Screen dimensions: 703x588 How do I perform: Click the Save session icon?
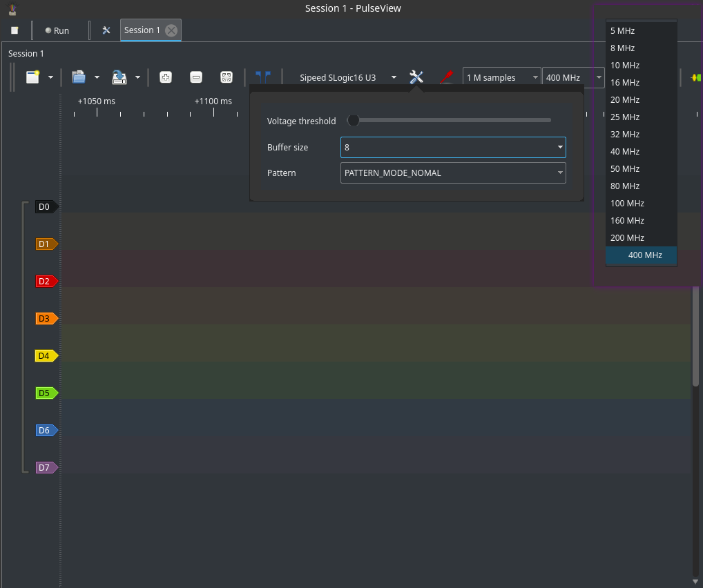point(120,77)
